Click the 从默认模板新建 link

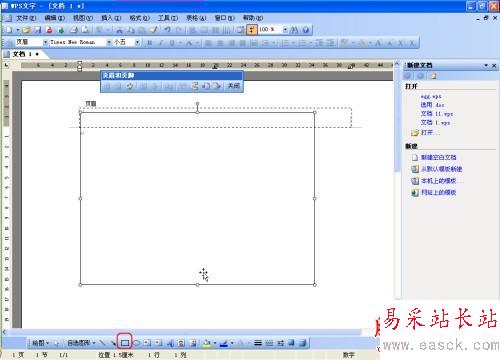click(441, 169)
